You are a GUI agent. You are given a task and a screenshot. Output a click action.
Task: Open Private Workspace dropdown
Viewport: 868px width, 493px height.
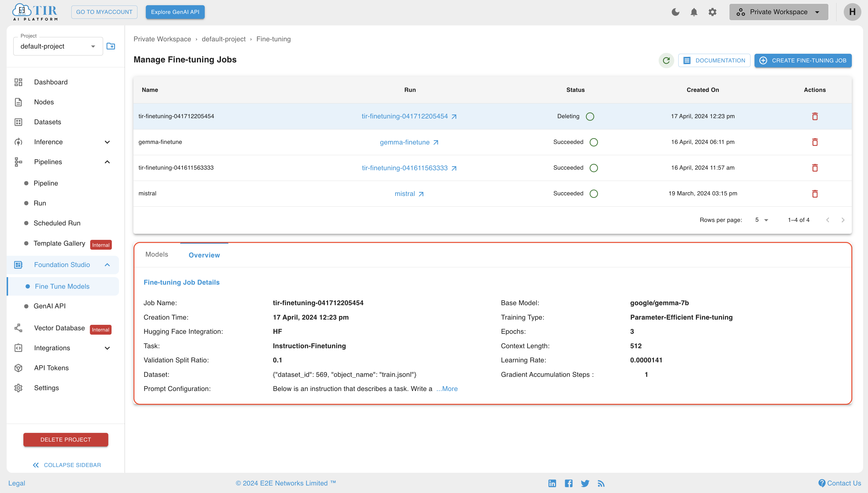click(778, 12)
